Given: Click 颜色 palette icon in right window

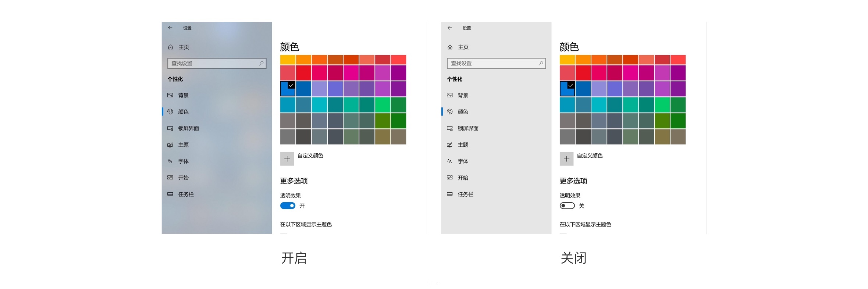Looking at the screenshot, I should click(450, 111).
